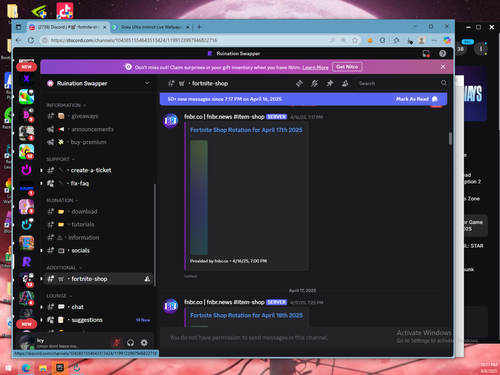Viewport: 500px width, 375px height.
Task: Open Edge from the Windows taskbar
Action: (26, 368)
